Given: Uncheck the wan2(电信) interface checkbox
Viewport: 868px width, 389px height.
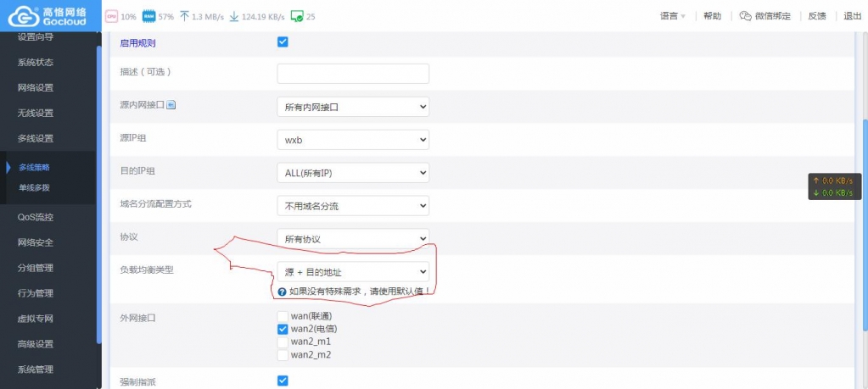Looking at the screenshot, I should (283, 330).
